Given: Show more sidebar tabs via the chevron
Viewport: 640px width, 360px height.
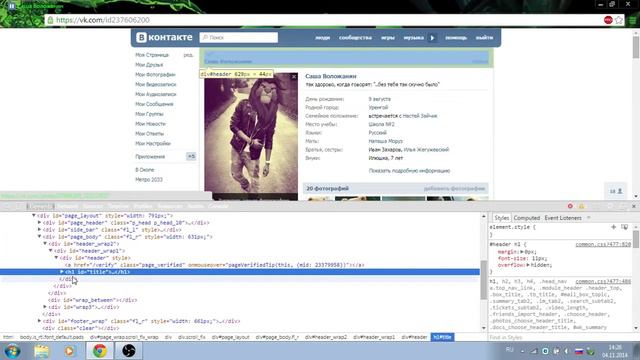Looking at the screenshot, I should tap(589, 218).
